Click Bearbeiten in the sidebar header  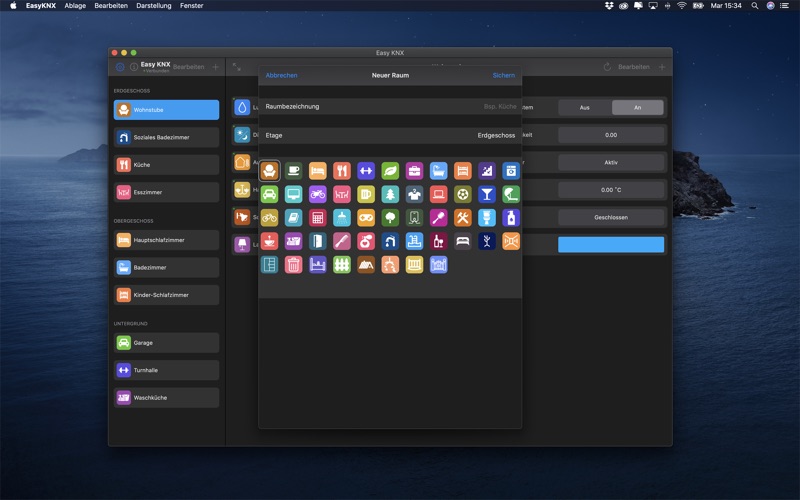(x=189, y=67)
